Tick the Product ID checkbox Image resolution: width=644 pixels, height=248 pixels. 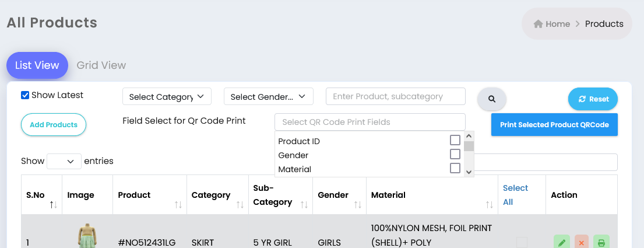pos(455,140)
